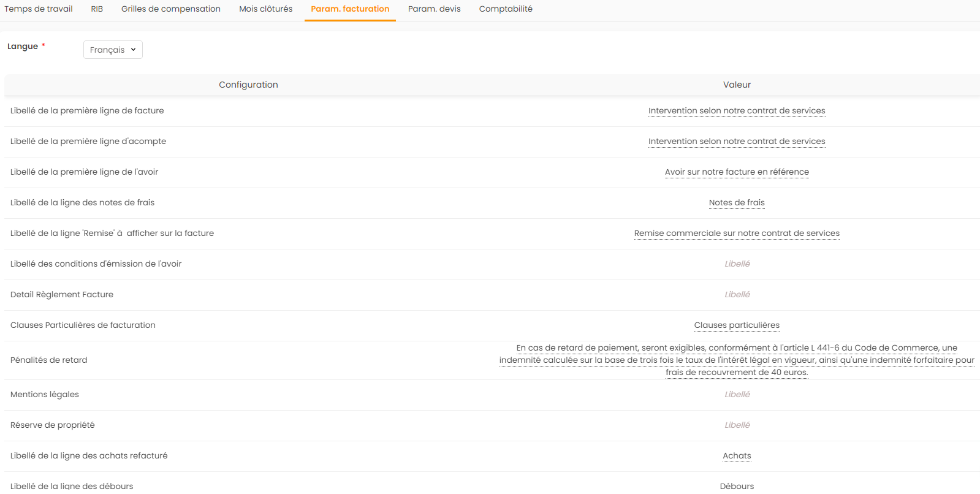
Task: Click the Param. facturation tab
Action: point(350,9)
